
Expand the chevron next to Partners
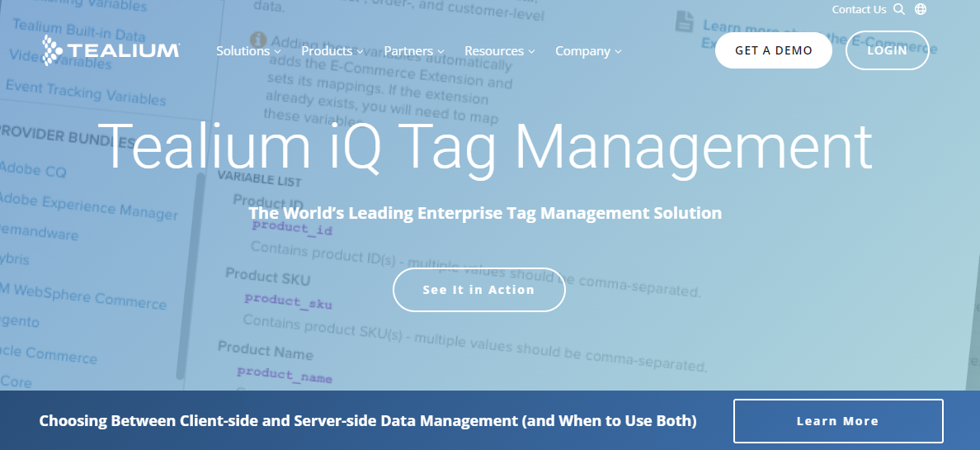441,51
